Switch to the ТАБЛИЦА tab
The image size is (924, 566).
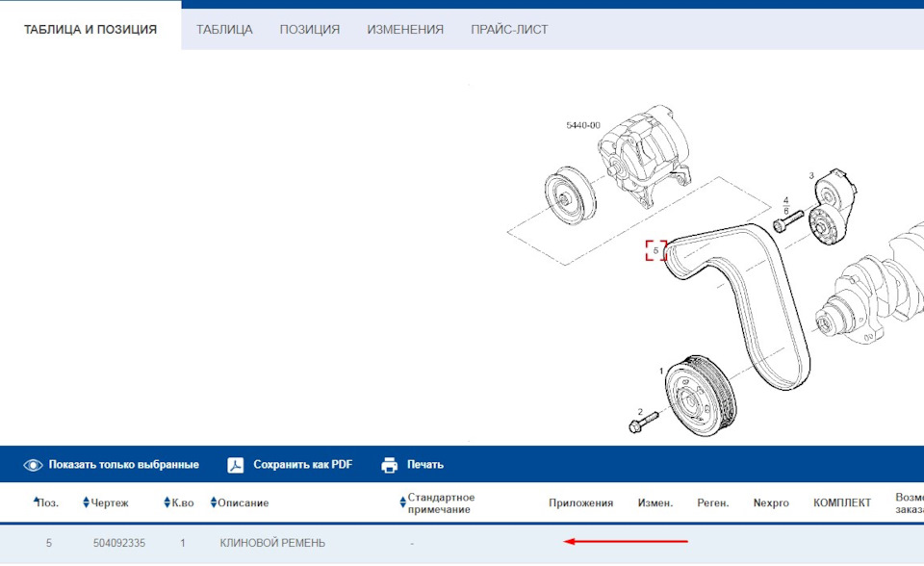tap(223, 29)
